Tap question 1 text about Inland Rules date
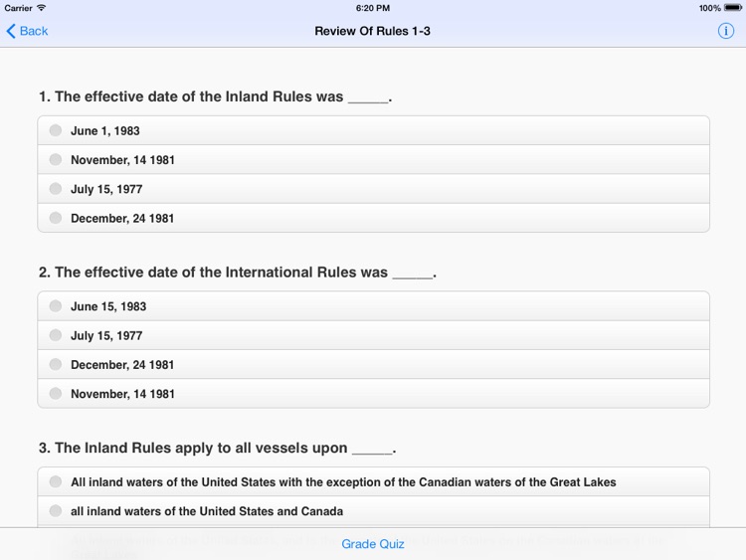 tap(216, 96)
